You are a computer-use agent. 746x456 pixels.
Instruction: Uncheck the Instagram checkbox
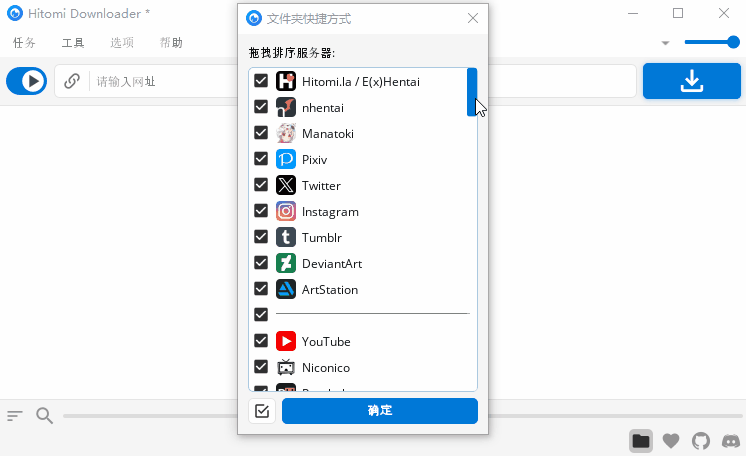261,210
